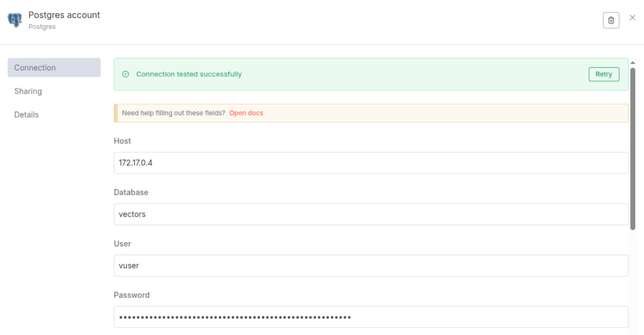This screenshot has width=644, height=335.
Task: Switch to the Sharing tab
Action: click(x=28, y=91)
